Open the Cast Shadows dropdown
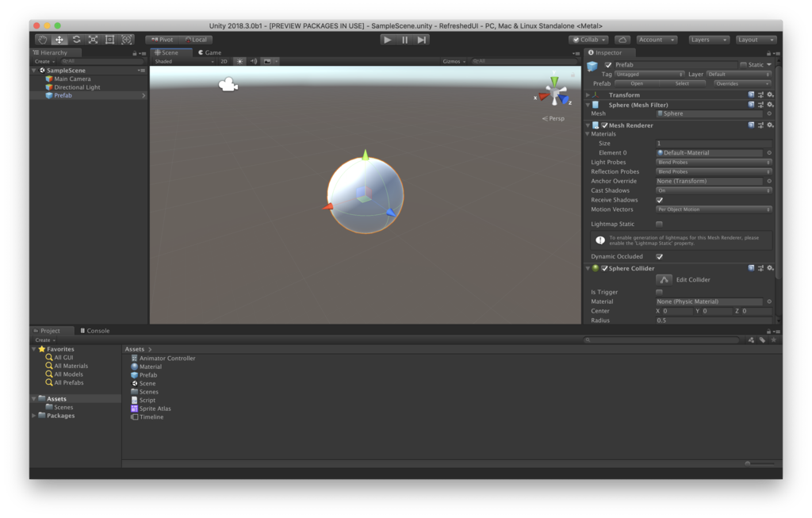This screenshot has height=518, width=812. coord(714,190)
